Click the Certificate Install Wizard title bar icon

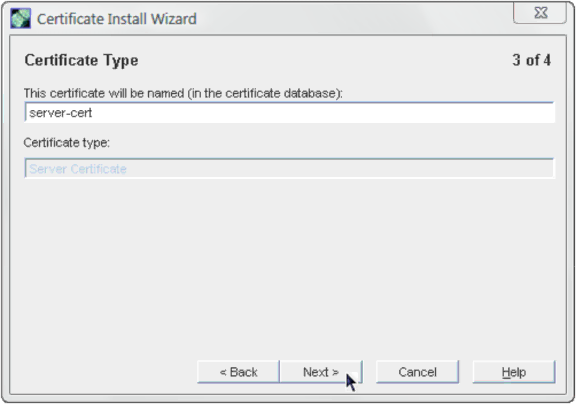tap(21, 18)
